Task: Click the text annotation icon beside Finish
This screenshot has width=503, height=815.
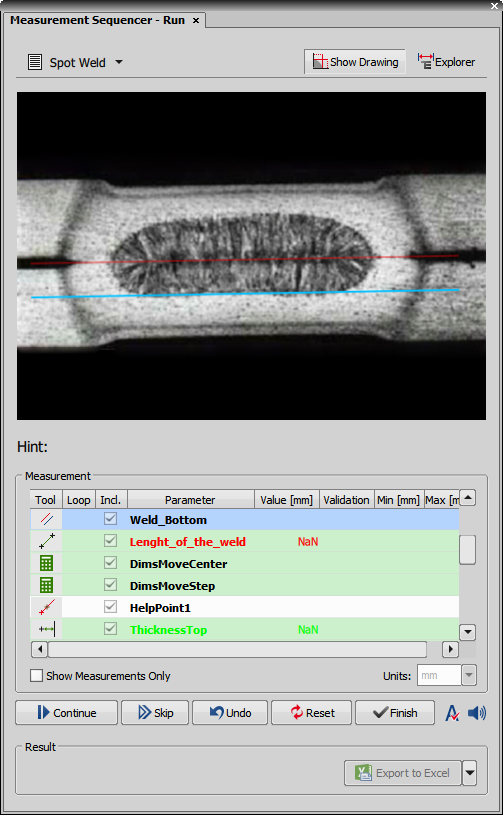Action: click(x=452, y=713)
